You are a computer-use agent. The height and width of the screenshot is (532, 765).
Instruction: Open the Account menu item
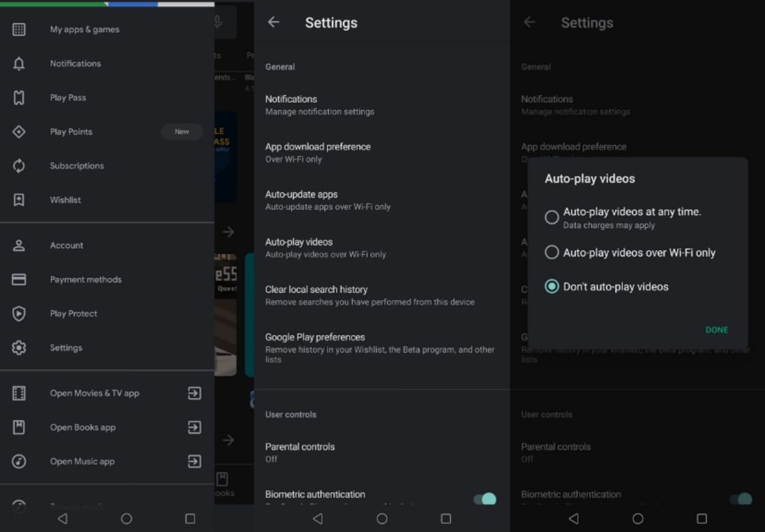(x=67, y=245)
